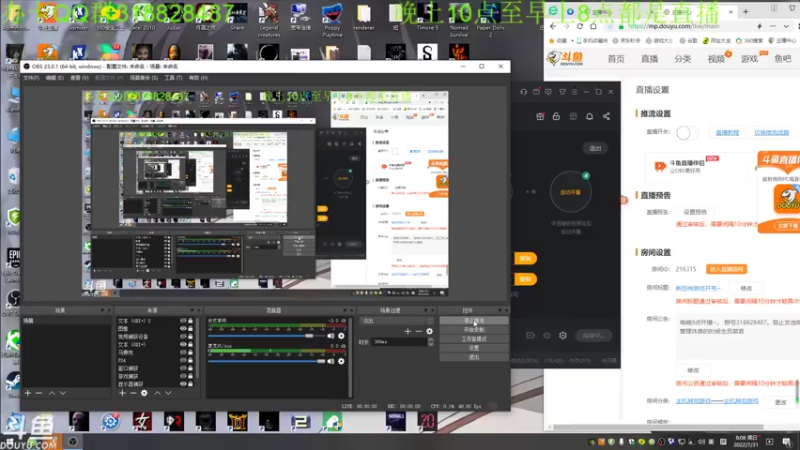Image resolution: width=800 pixels, height=450 pixels.
Task: Click 开始录制 button in OBS controls
Action: (474, 330)
